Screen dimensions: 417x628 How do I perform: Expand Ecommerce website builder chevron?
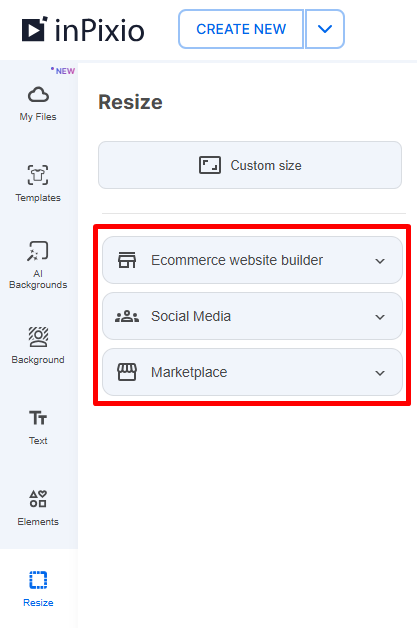coord(380,261)
